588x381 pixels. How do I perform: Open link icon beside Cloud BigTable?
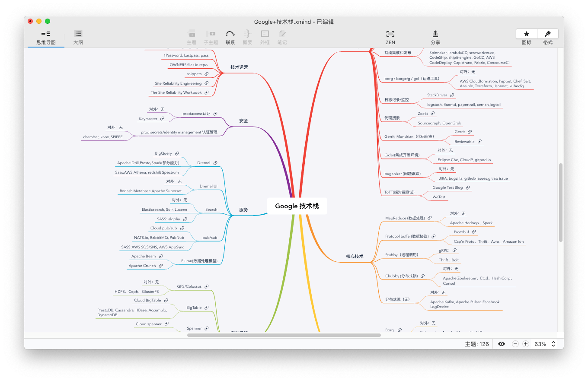(166, 300)
